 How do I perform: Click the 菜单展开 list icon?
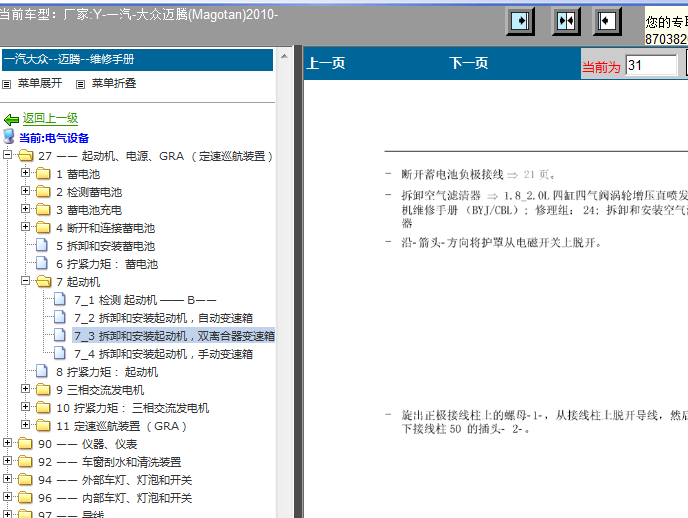tap(7, 84)
